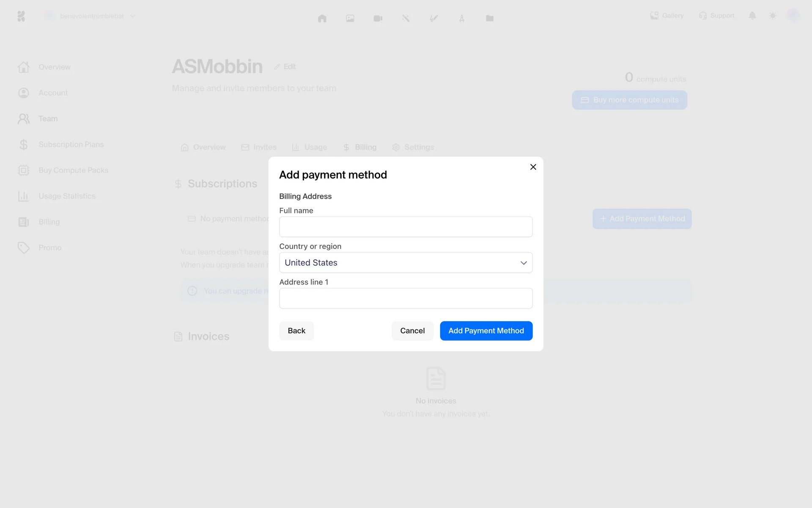Close the Add payment method dialog
The width and height of the screenshot is (812, 508).
(x=533, y=167)
